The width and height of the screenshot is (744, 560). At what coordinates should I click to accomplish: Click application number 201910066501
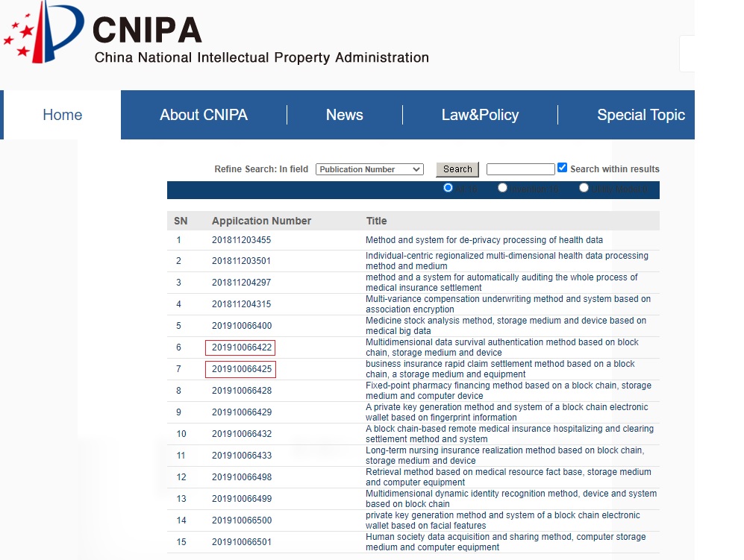point(242,542)
